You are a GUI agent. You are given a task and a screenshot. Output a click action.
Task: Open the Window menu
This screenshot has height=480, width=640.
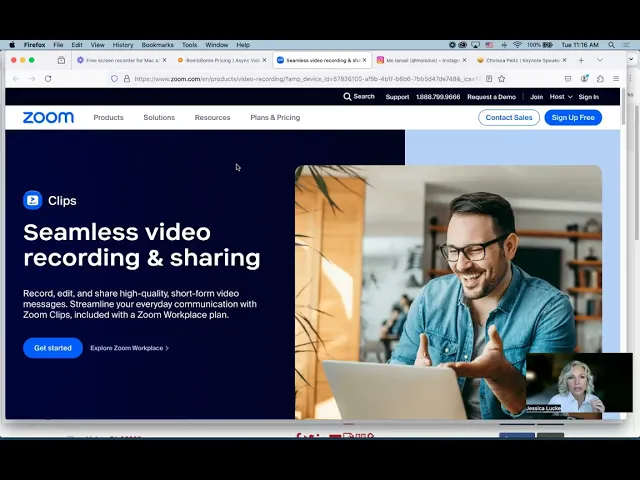[x=217, y=45]
